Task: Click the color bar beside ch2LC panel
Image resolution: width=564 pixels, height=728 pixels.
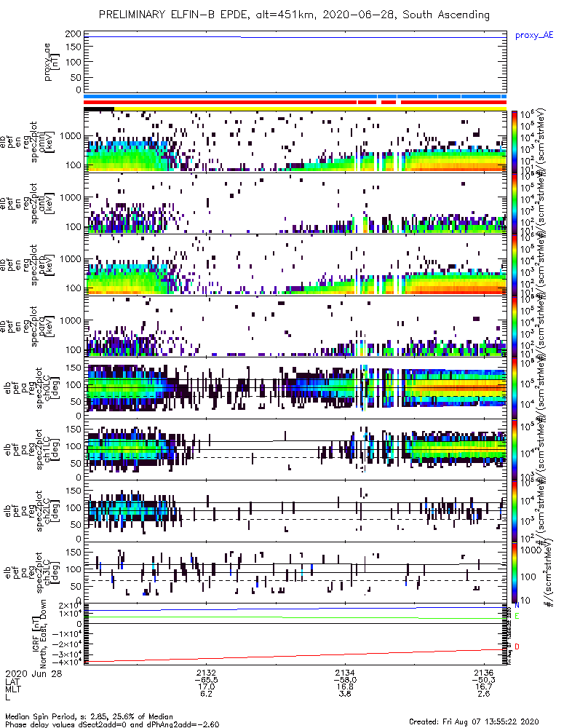Action: 514,511
